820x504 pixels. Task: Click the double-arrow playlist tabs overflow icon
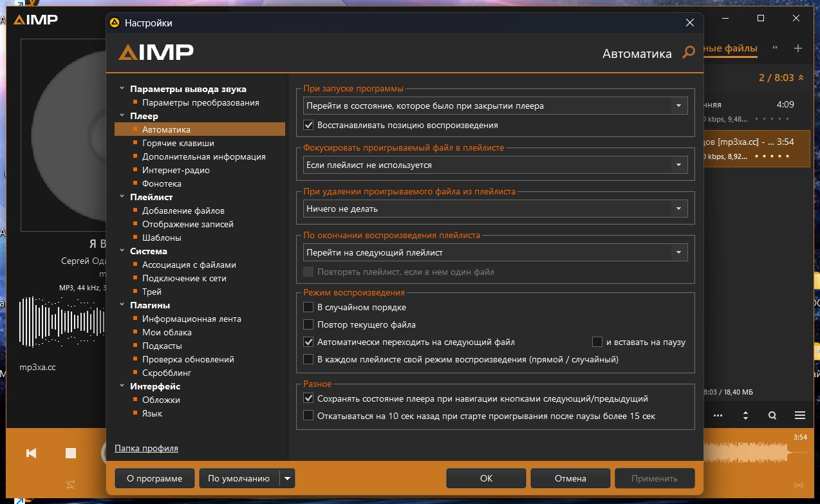(776, 48)
